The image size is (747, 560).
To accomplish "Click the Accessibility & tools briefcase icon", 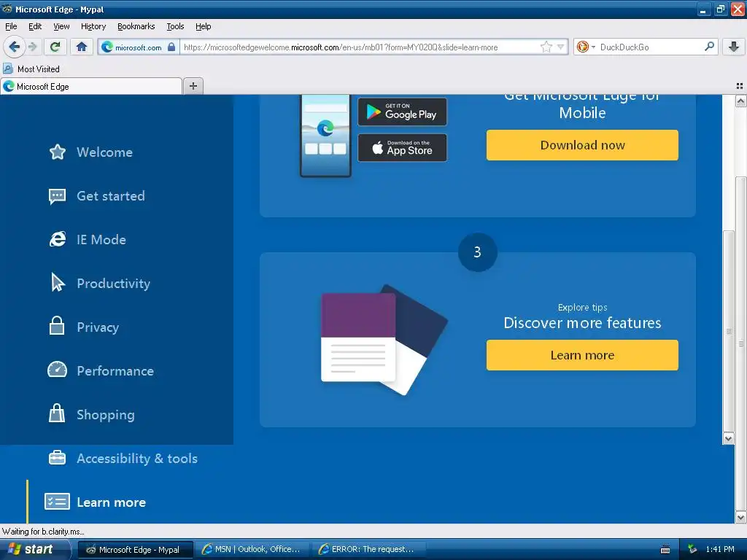I will point(57,458).
